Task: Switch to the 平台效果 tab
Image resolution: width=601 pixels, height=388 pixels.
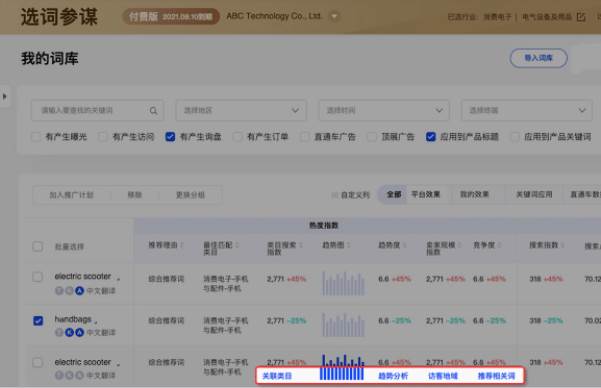Action: (426, 194)
